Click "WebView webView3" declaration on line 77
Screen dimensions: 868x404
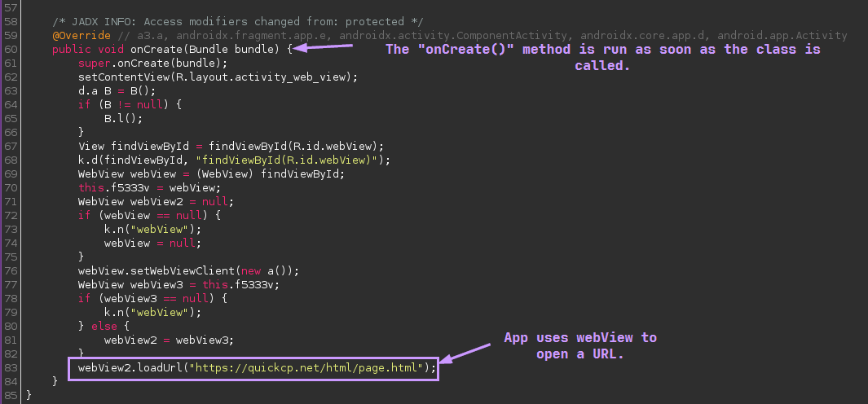tap(130, 285)
